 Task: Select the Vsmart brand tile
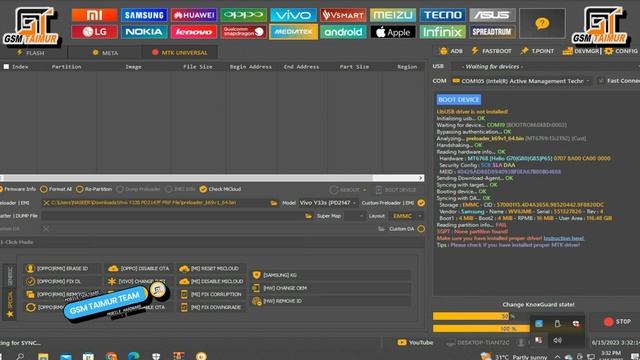(343, 15)
